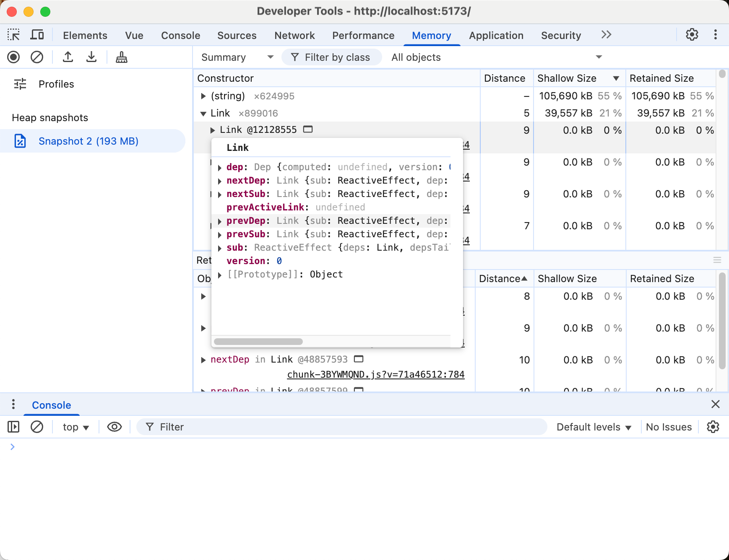Switch to the Performance tab

point(363,35)
